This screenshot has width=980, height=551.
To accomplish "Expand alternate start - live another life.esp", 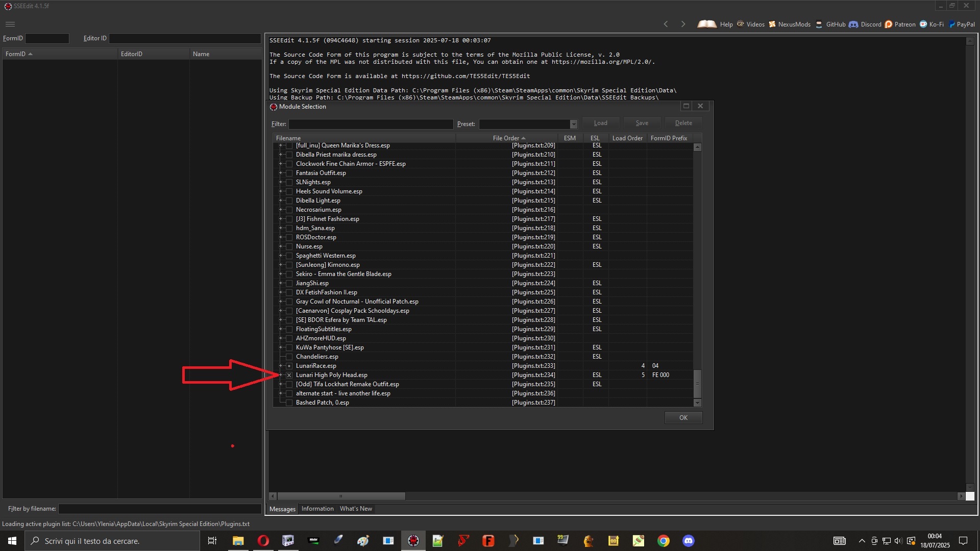I will (x=280, y=393).
